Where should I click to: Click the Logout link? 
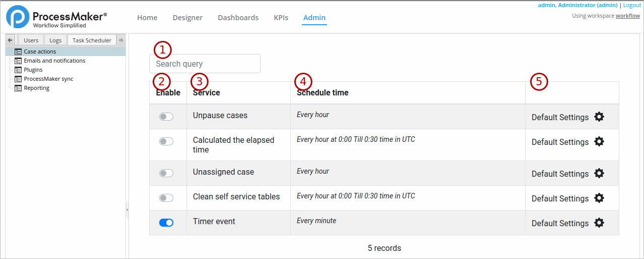[632, 5]
